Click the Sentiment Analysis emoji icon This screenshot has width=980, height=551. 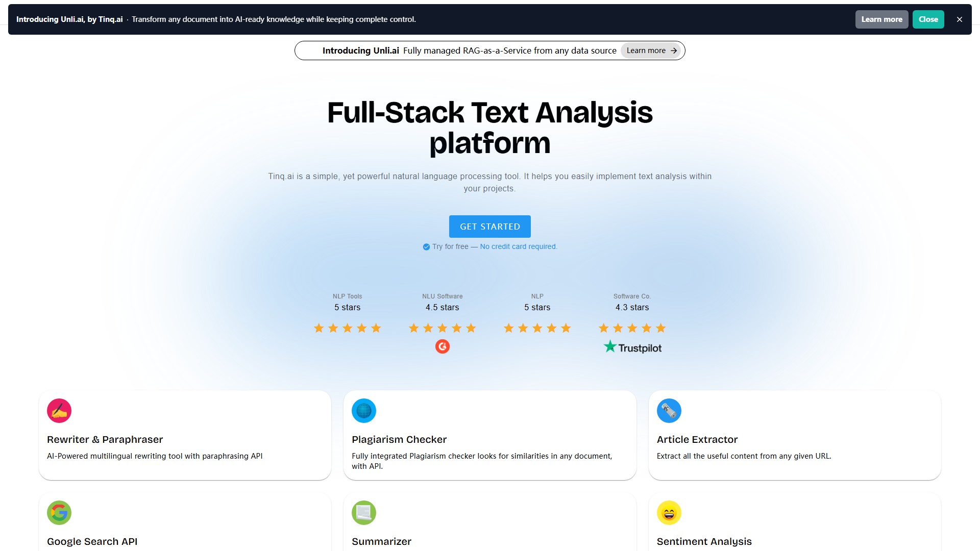point(669,513)
